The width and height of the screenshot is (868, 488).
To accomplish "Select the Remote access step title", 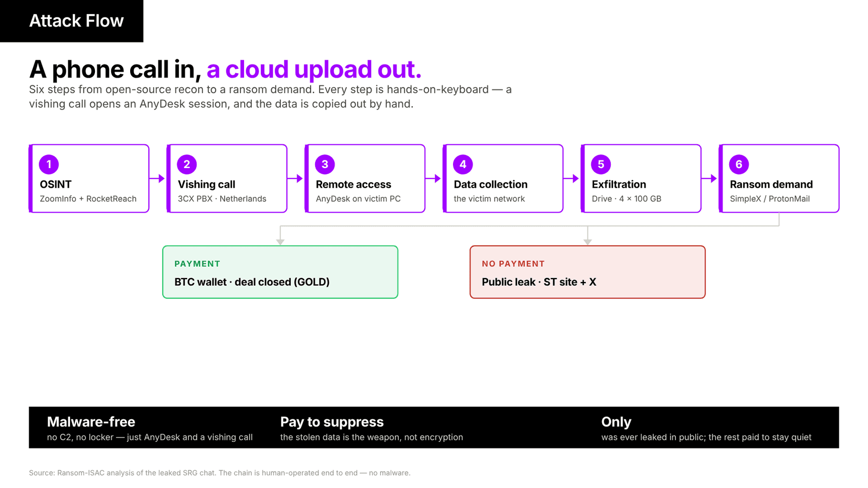I will 353,184.
